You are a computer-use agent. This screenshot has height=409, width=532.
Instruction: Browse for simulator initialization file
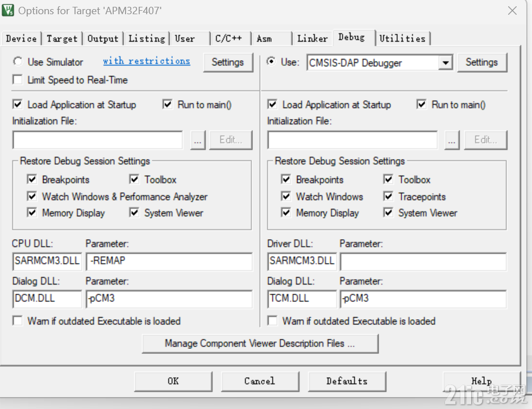[197, 140]
